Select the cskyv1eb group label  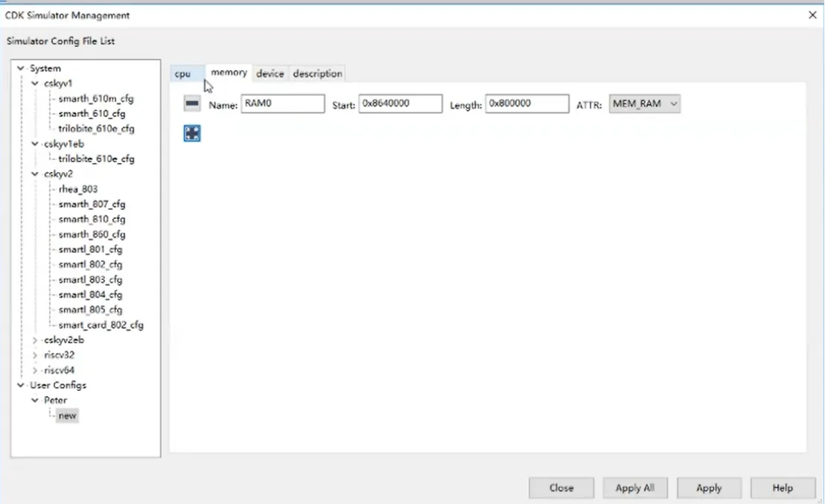pos(64,144)
